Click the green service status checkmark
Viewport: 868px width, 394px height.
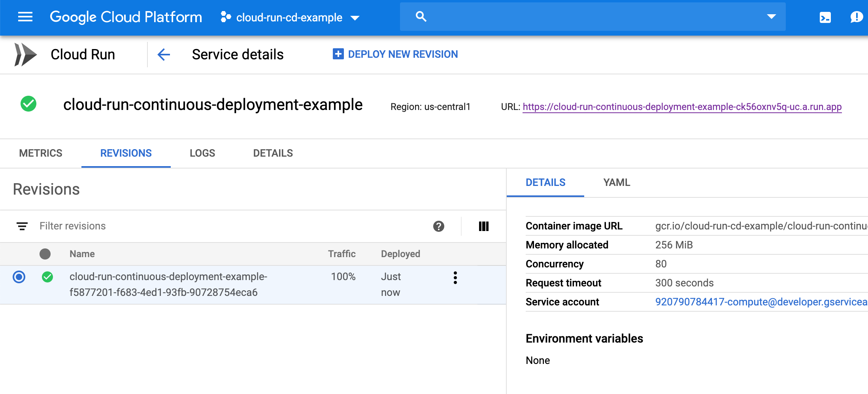point(28,104)
